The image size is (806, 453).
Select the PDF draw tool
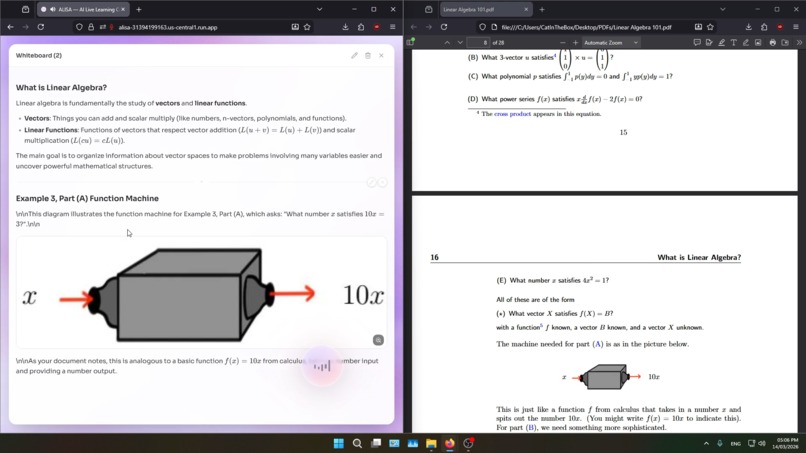coord(746,43)
